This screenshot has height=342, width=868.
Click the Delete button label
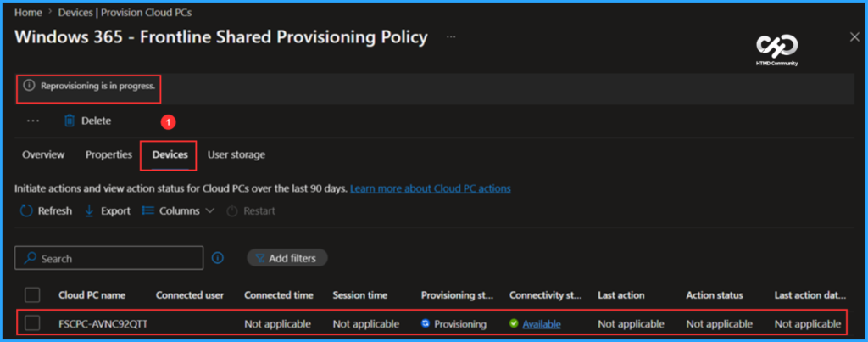pos(97,121)
